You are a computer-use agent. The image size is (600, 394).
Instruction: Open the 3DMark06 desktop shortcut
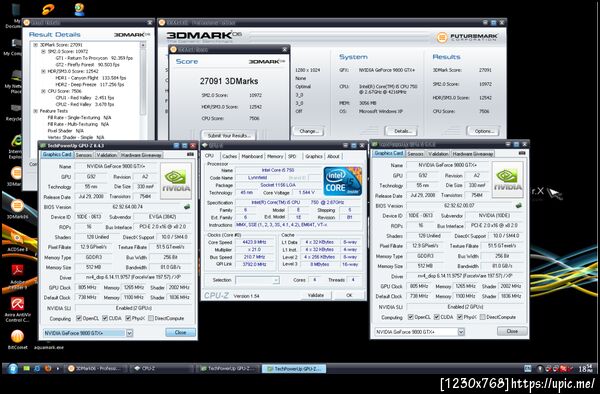(17, 208)
